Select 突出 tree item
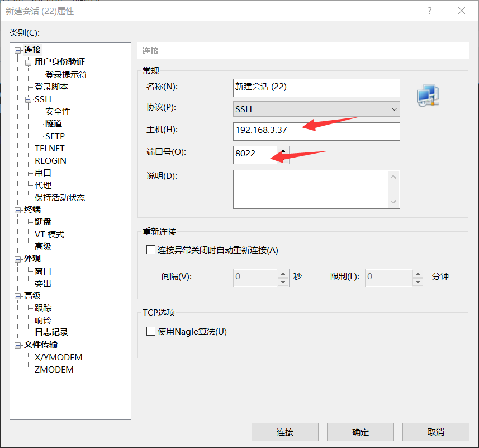The height and width of the screenshot is (448, 479). tap(43, 284)
